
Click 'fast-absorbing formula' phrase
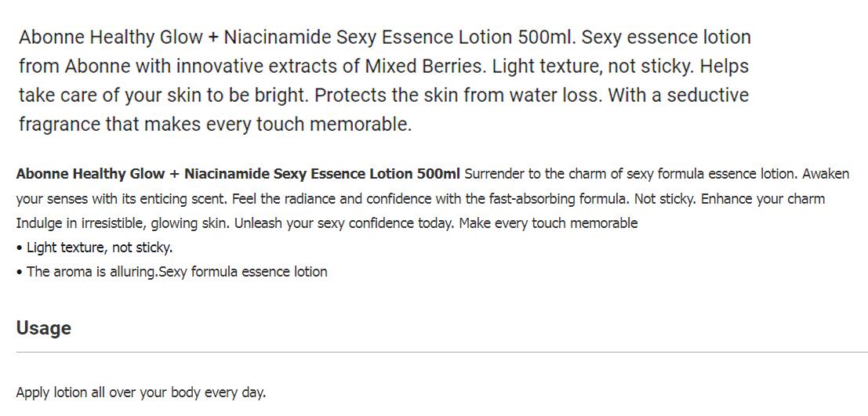pyautogui.click(x=549, y=198)
